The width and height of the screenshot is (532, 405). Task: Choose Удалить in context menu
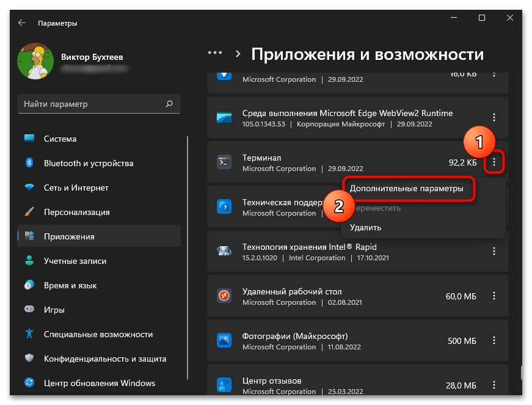(x=365, y=227)
